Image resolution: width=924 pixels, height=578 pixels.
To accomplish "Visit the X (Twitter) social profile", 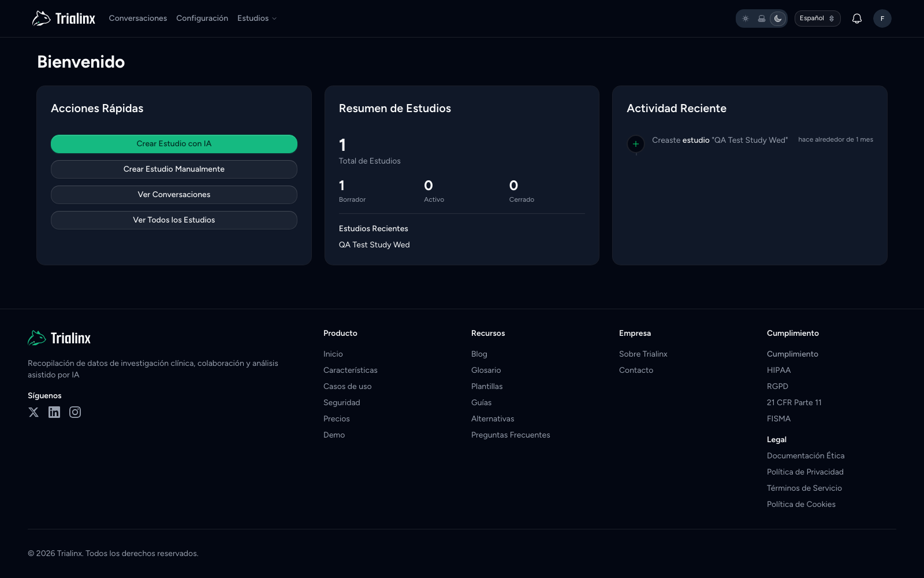I will 33,412.
